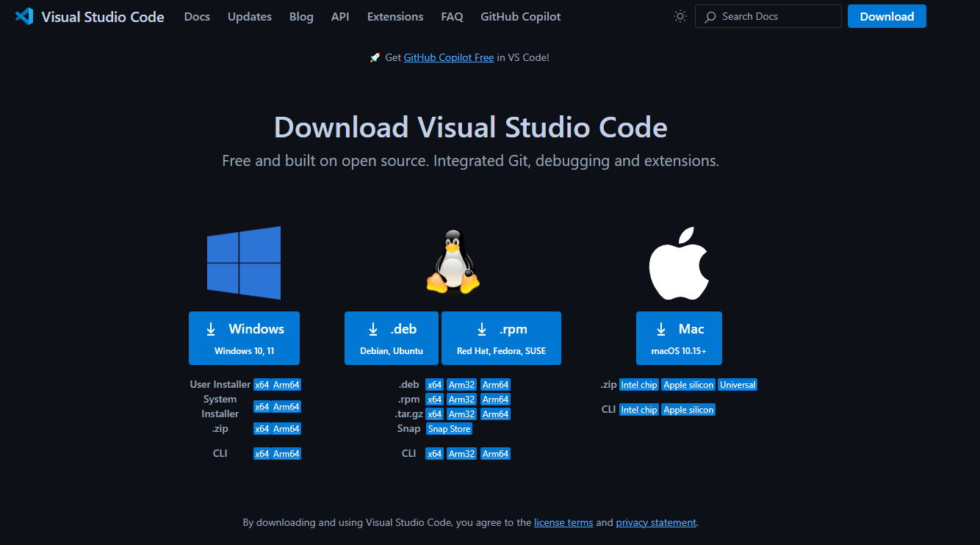
Task: Click the Apple logo graphic
Action: pyautogui.click(x=679, y=263)
